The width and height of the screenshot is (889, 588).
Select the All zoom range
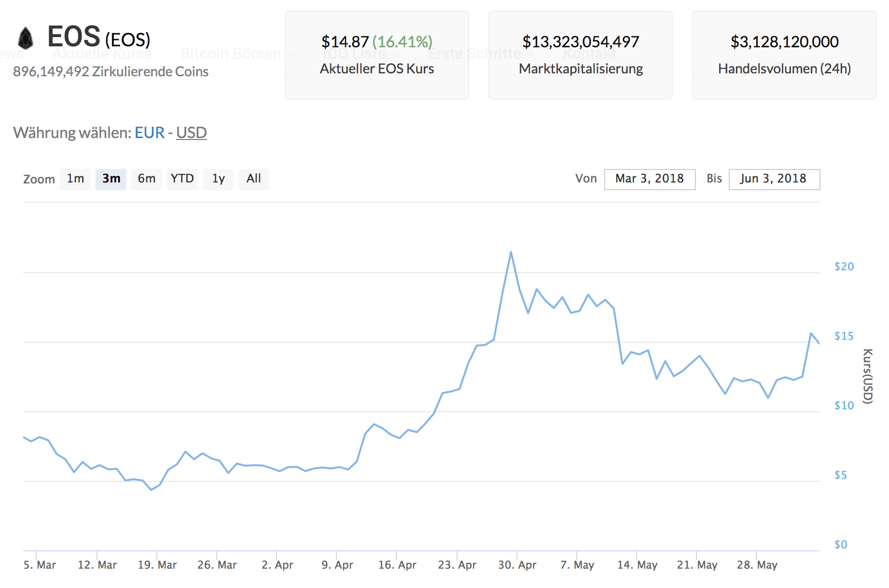click(254, 179)
